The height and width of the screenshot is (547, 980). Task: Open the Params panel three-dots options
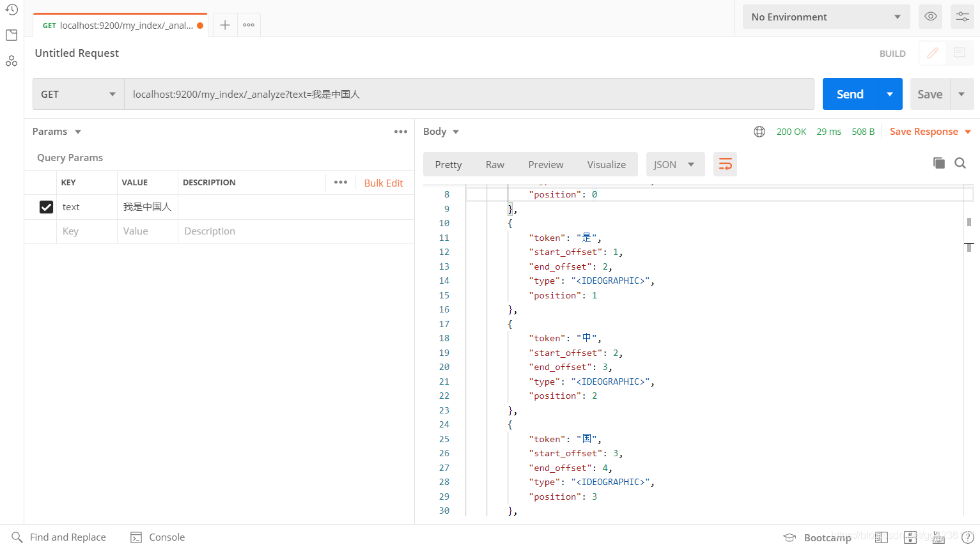coord(401,132)
